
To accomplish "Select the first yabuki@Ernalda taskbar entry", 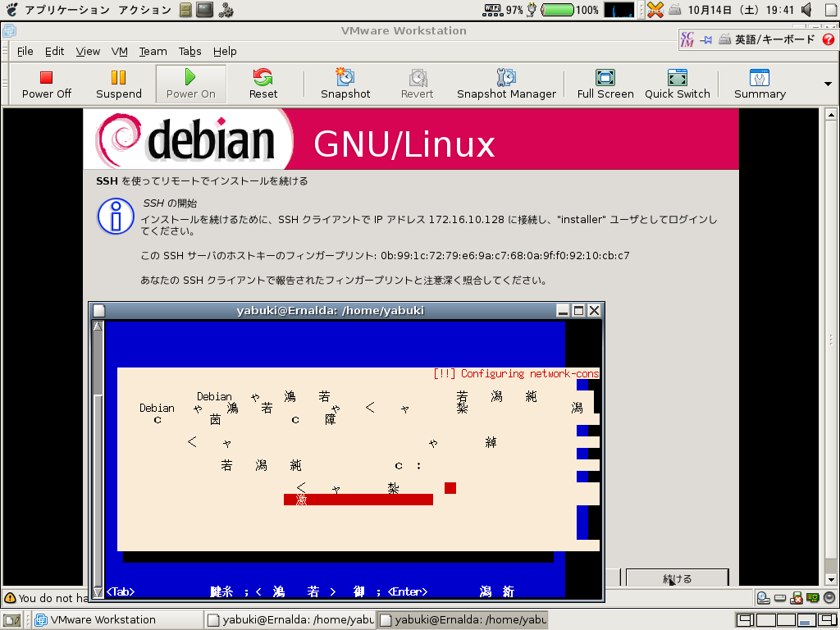I will 290,620.
